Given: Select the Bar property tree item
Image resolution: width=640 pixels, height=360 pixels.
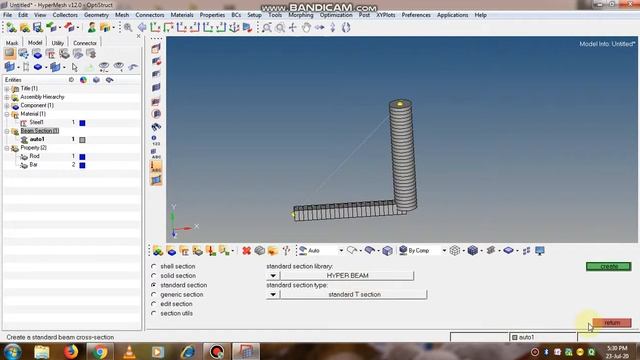Looking at the screenshot, I should point(33,165).
